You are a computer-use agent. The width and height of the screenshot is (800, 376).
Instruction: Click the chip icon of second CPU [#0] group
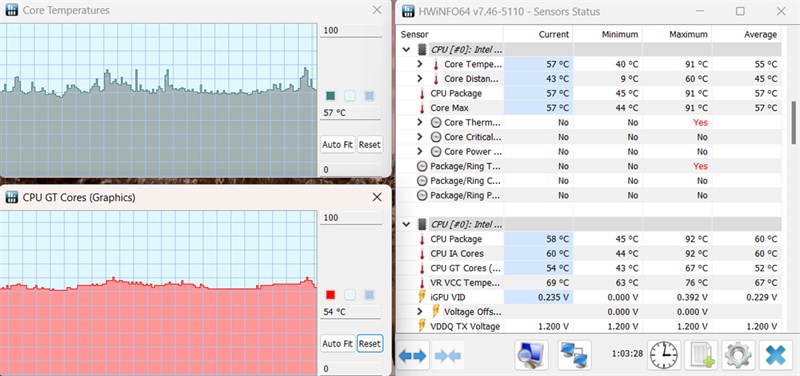click(x=422, y=224)
